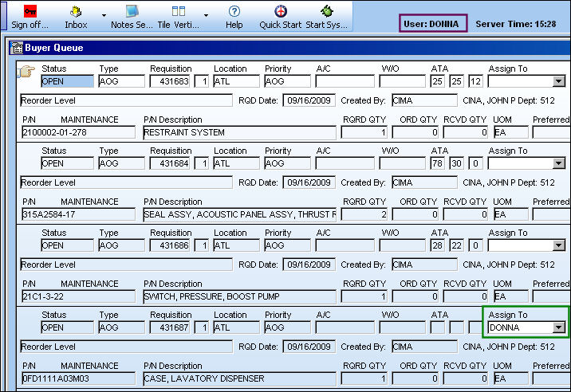The width and height of the screenshot is (571, 392).
Task: Click A/C field of requisition 431683
Action: point(345,81)
